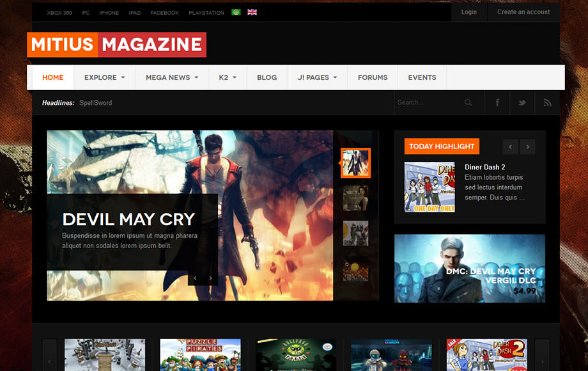Go to previous slide in main slideshow
The image size is (588, 371).
pyautogui.click(x=195, y=278)
